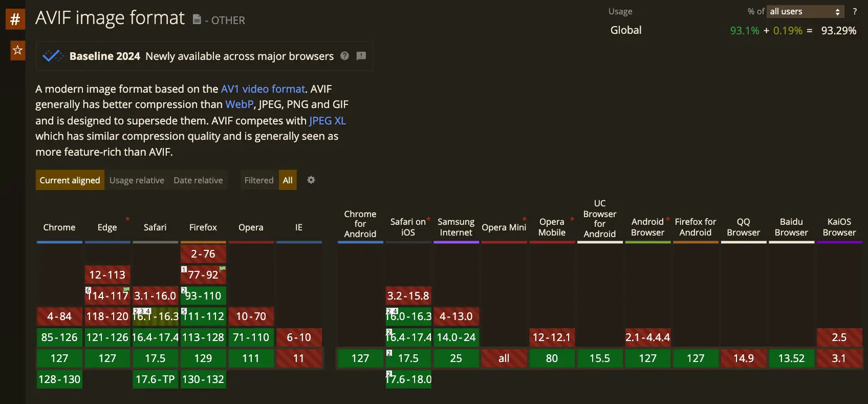868x404 pixels.
Task: Click the Baseline 2024 checkmark icon
Action: 53,56
